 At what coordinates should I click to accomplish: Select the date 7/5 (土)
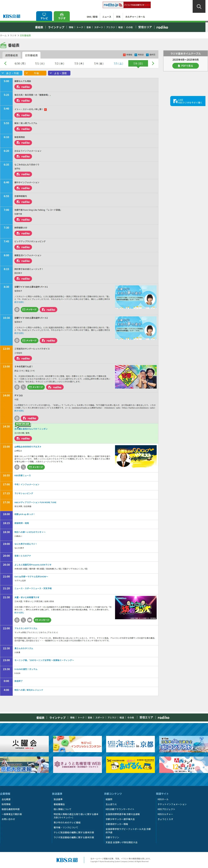[118, 63]
